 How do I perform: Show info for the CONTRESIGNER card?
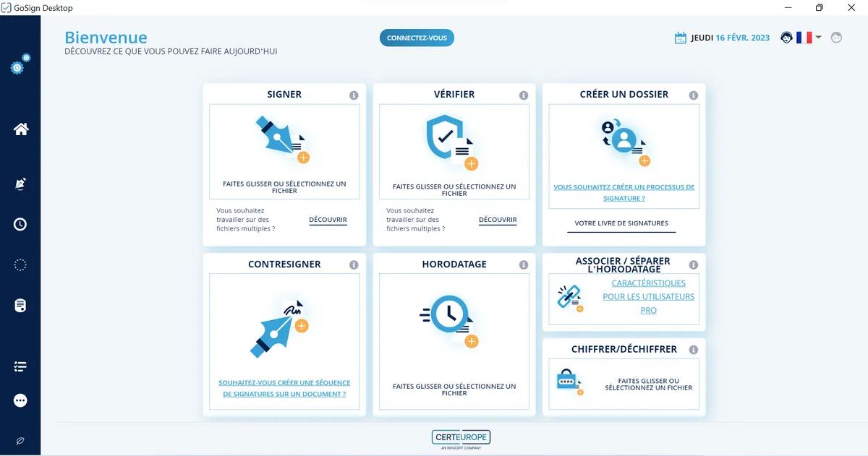[354, 265]
